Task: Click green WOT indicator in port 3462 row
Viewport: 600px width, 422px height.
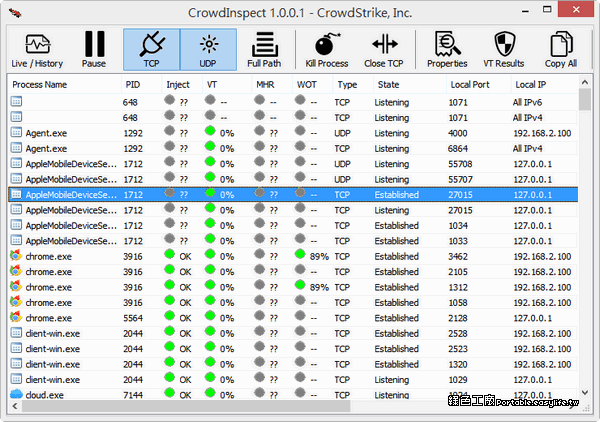Action: coord(300,254)
